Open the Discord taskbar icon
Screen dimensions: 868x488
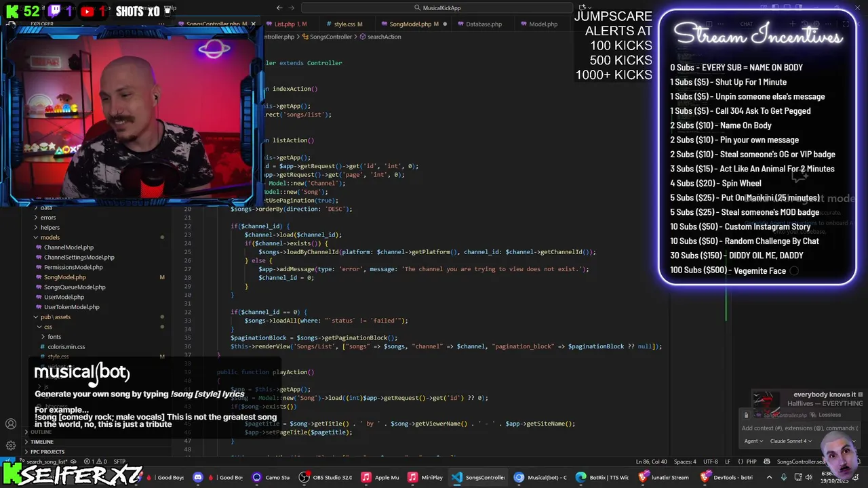pyautogui.click(x=197, y=477)
